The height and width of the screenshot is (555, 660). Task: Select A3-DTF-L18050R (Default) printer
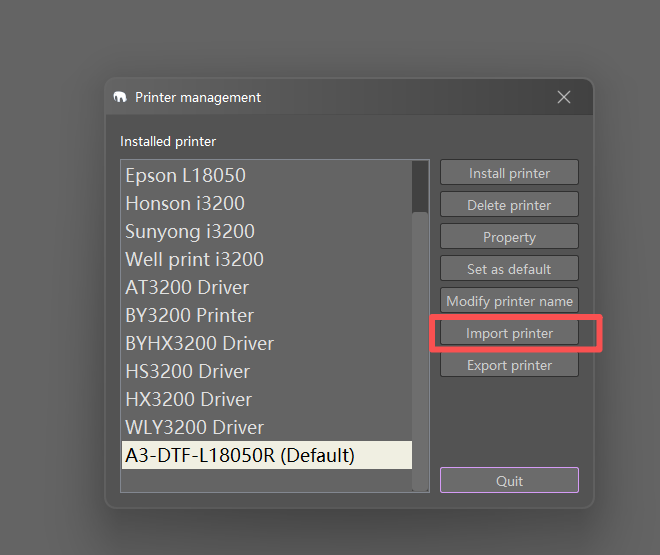266,455
